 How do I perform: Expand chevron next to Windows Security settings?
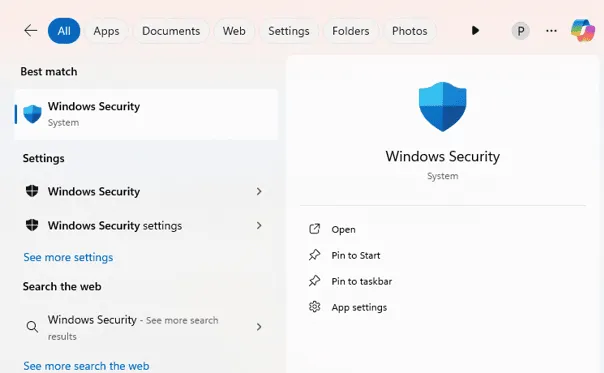tap(259, 225)
